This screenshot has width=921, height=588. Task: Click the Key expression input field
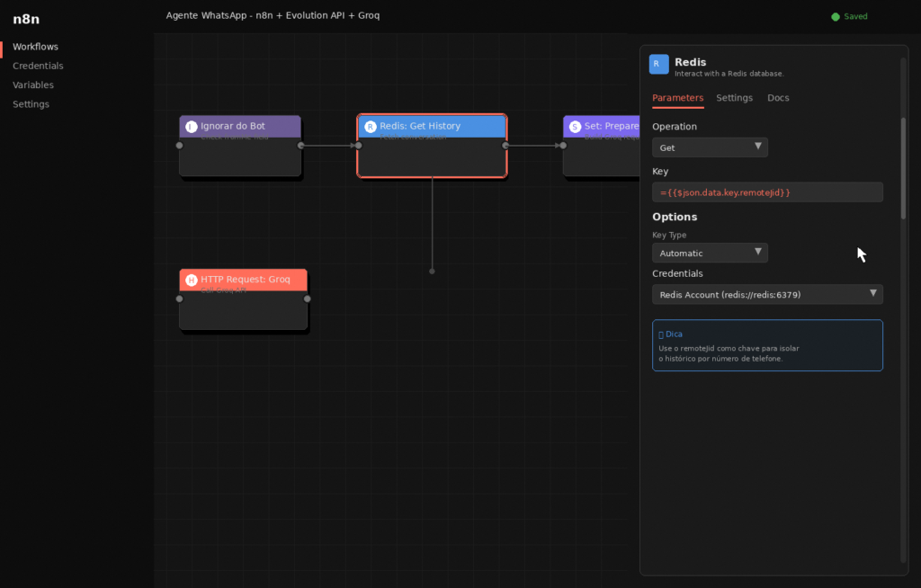767,192
